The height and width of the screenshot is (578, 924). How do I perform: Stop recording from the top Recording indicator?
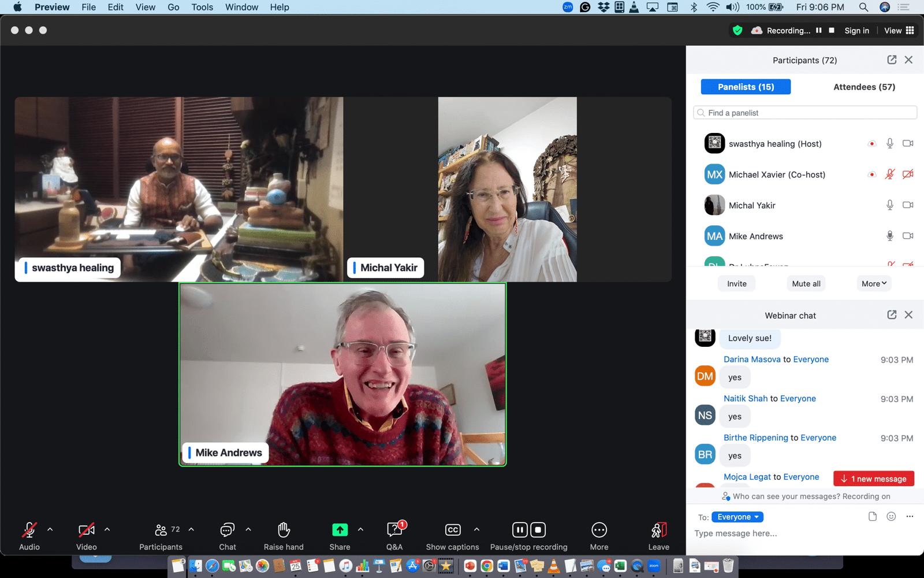(x=832, y=30)
